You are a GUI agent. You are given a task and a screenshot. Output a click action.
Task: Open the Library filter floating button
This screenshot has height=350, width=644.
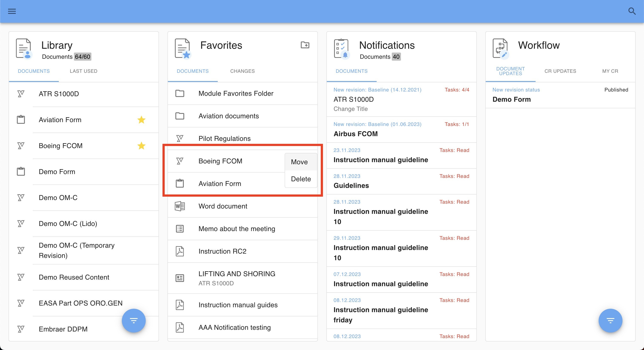pyautogui.click(x=134, y=321)
